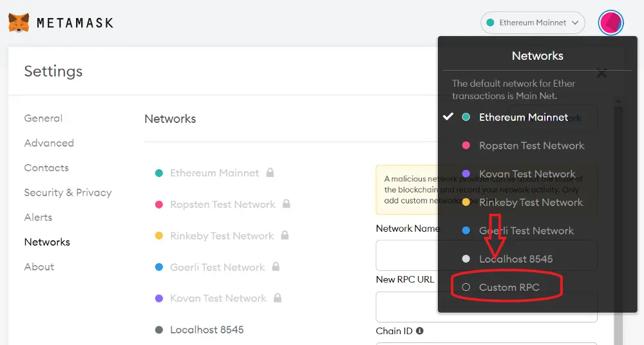
Task: Select Custom RPC in the Networks dropdown
Action: coord(509,287)
